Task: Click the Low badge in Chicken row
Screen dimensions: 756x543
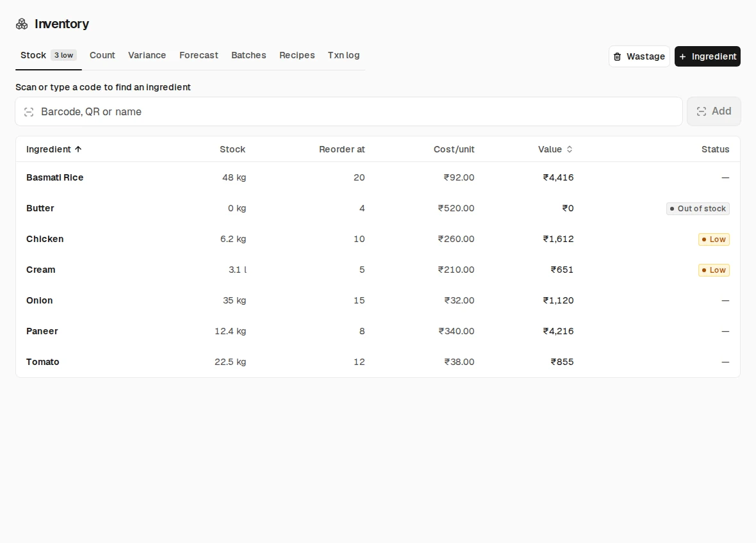Action: [714, 239]
